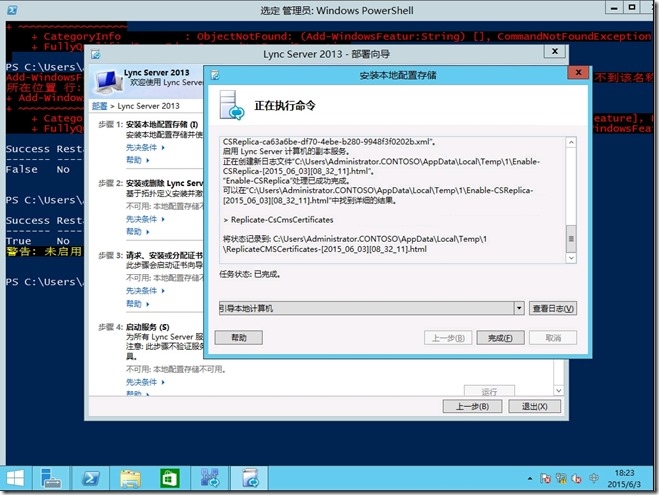The height and width of the screenshot is (495, 659).
Task: Click the wizard 运行 button for step 4
Action: (x=489, y=391)
